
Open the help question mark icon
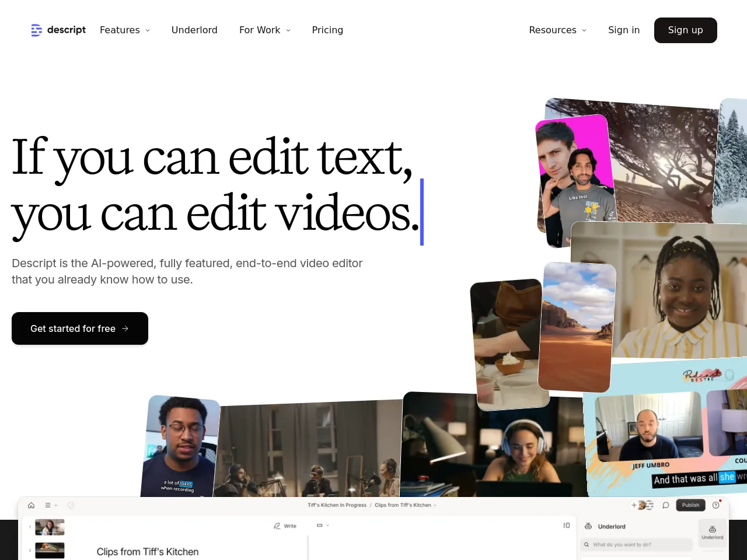tap(716, 505)
